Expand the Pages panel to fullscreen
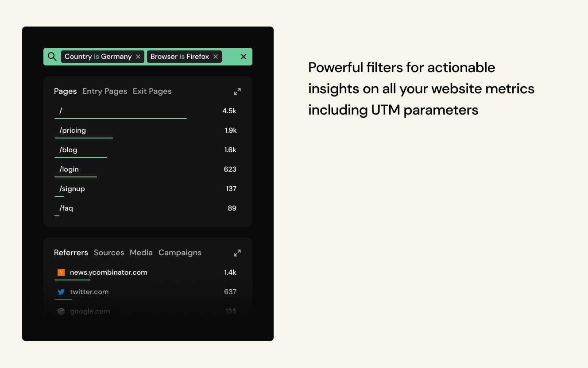Image resolution: width=588 pixels, height=368 pixels. tap(237, 92)
